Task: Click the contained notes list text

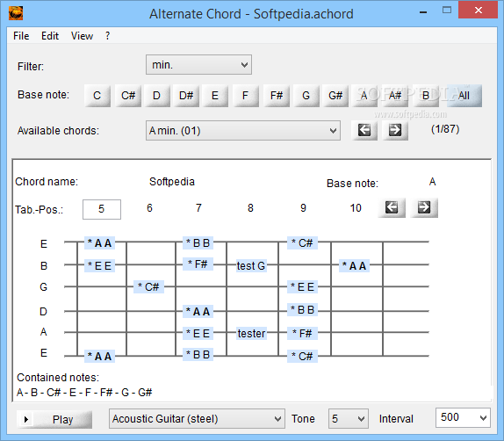Action: click(x=84, y=393)
